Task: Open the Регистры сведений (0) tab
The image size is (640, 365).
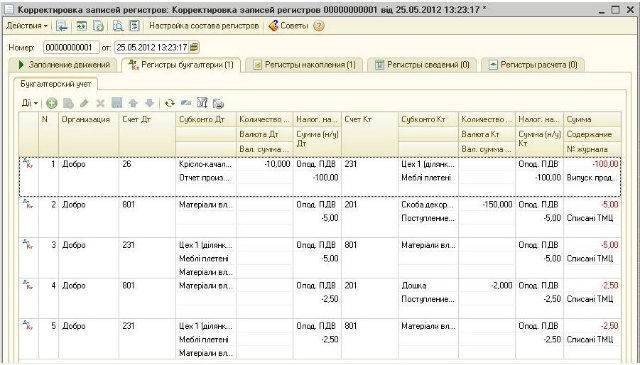Action: 422,65
